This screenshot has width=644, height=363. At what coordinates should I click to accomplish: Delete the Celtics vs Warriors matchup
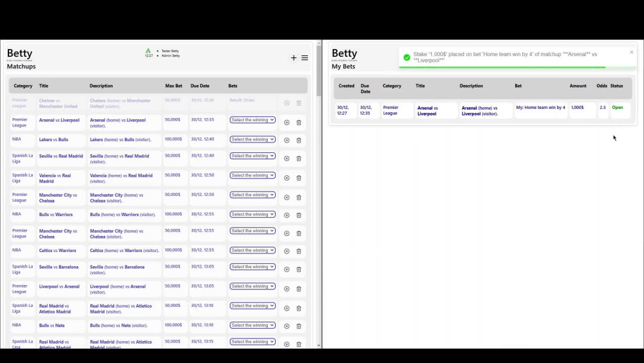pyautogui.click(x=299, y=251)
